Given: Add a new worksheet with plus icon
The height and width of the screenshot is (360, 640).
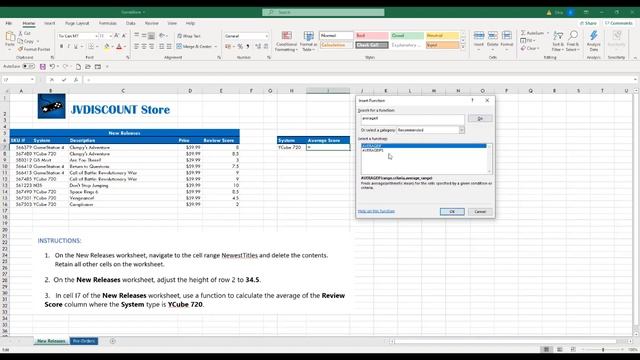Looking at the screenshot, I should (x=112, y=341).
